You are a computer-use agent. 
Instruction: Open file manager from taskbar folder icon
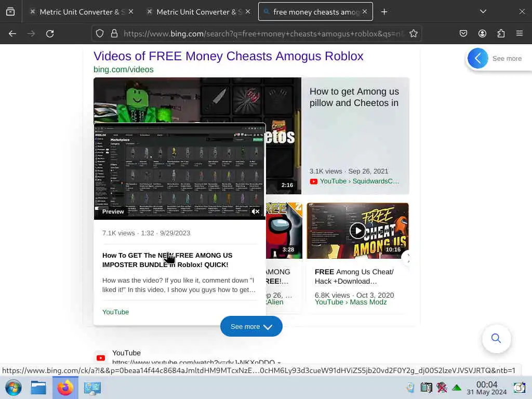[38, 388]
